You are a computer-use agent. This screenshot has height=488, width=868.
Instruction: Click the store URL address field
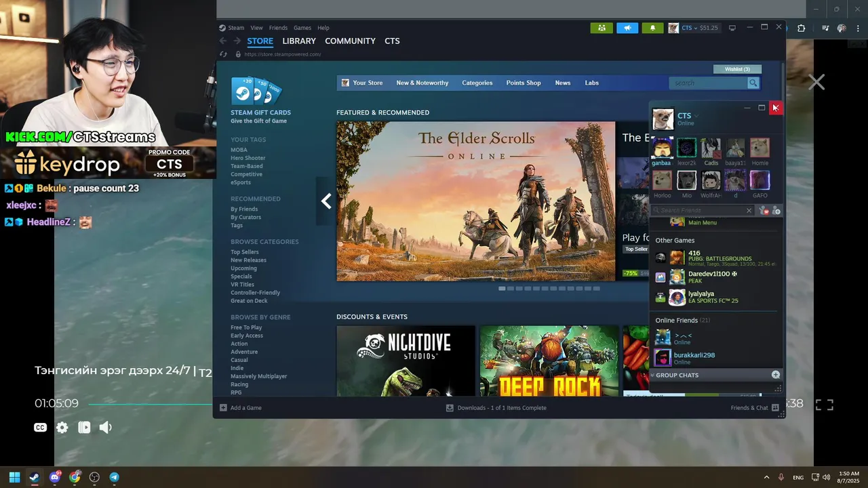tap(283, 54)
